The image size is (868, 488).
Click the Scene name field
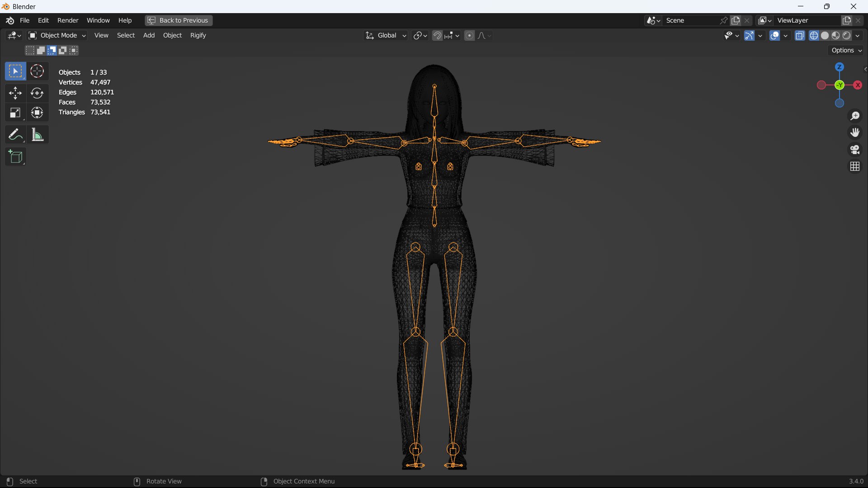691,20
